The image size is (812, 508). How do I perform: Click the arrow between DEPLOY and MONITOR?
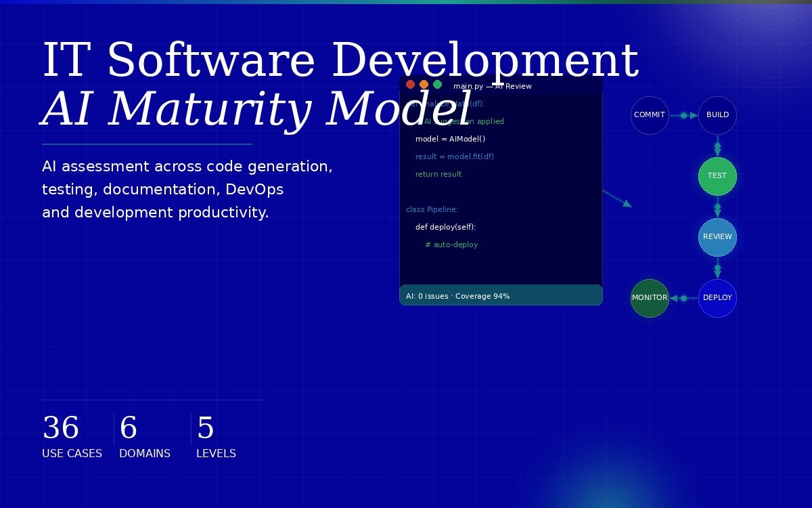click(683, 298)
